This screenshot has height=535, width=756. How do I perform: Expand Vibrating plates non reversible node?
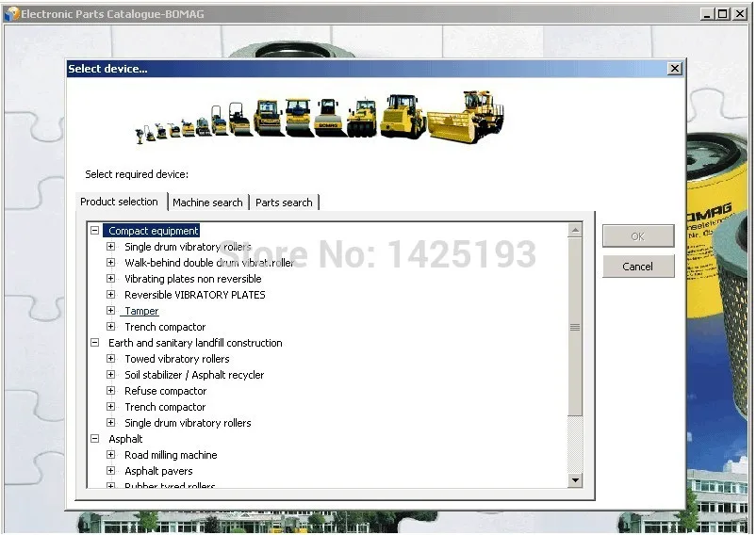(x=111, y=279)
